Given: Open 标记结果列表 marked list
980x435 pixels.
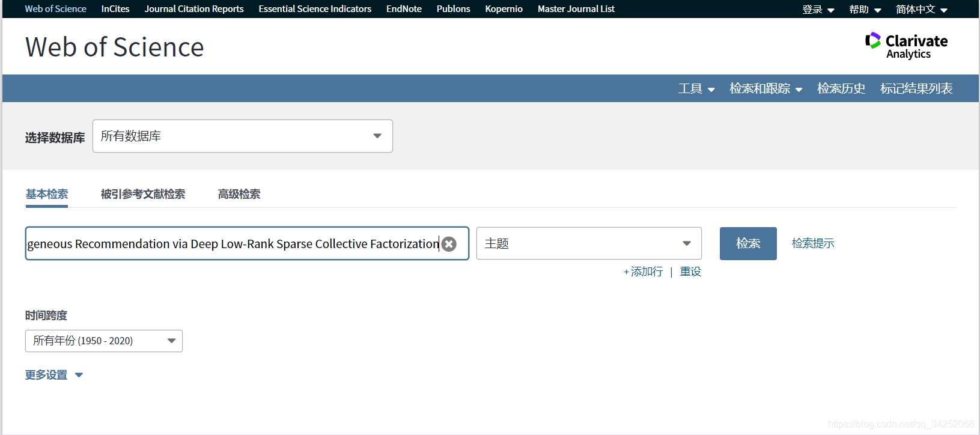Looking at the screenshot, I should click(x=916, y=89).
